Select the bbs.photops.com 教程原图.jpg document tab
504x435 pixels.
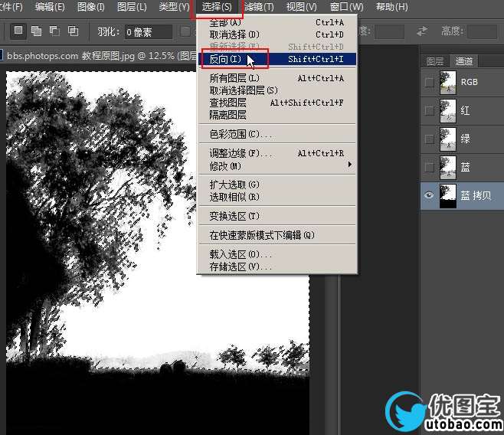[98, 56]
